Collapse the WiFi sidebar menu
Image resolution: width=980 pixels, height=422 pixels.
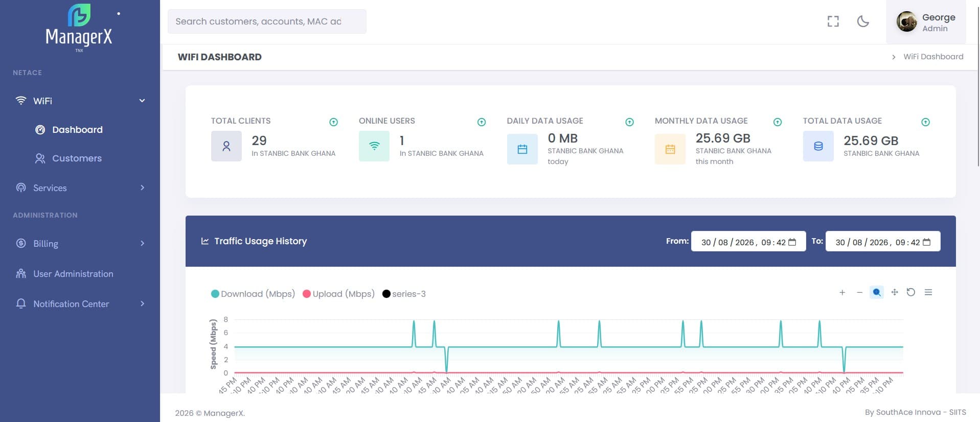tap(142, 101)
